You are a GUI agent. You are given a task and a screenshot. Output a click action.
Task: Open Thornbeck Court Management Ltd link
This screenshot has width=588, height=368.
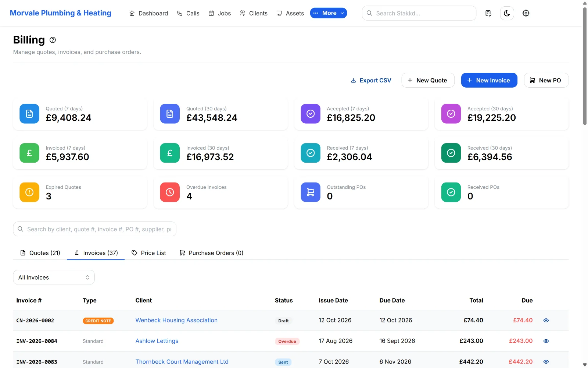pos(182,362)
